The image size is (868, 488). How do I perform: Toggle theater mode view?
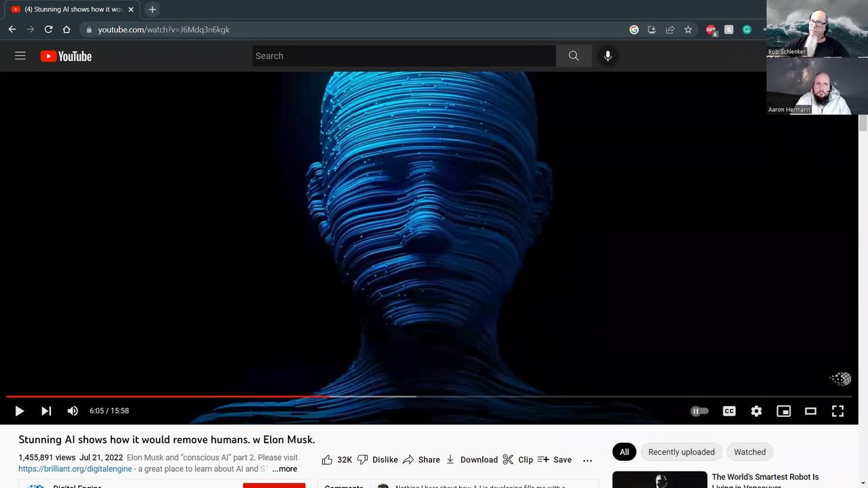pyautogui.click(x=810, y=411)
